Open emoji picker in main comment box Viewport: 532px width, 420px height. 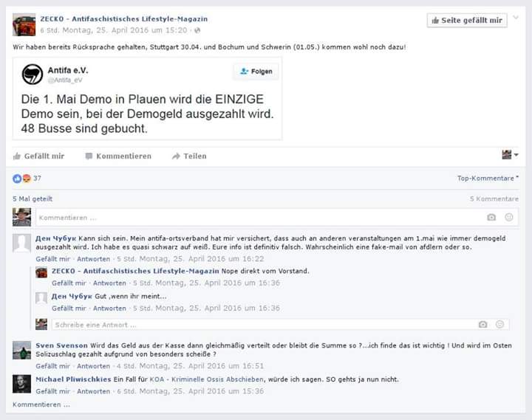[508, 217]
